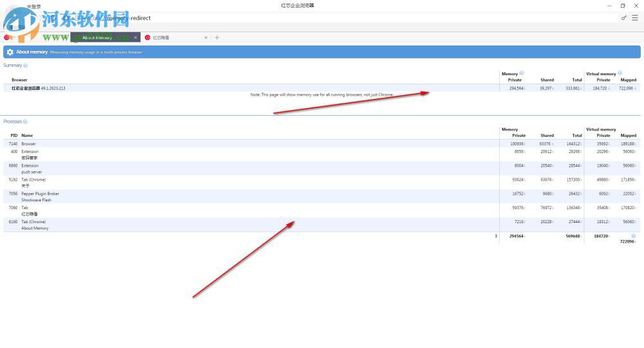Image resolution: width=644 pixels, height=348 pixels.
Task: Click the 红芯隐盾 tab total memory 136348
Action: tap(573, 208)
